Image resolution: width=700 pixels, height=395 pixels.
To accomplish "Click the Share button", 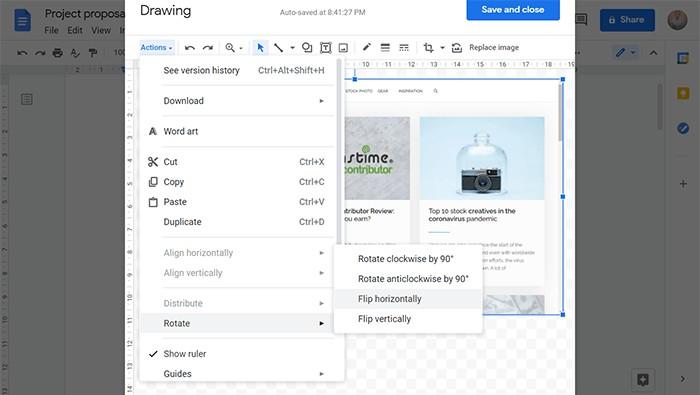I will point(627,20).
